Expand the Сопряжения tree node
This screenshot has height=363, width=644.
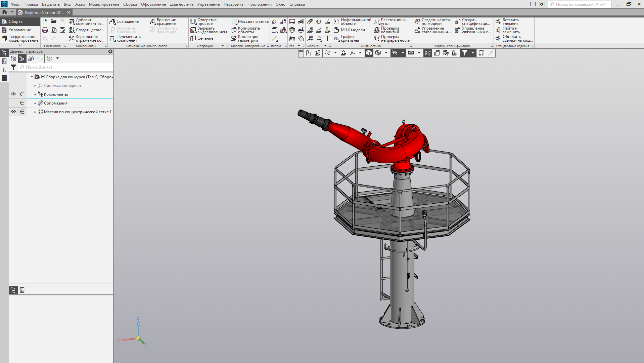click(x=35, y=104)
